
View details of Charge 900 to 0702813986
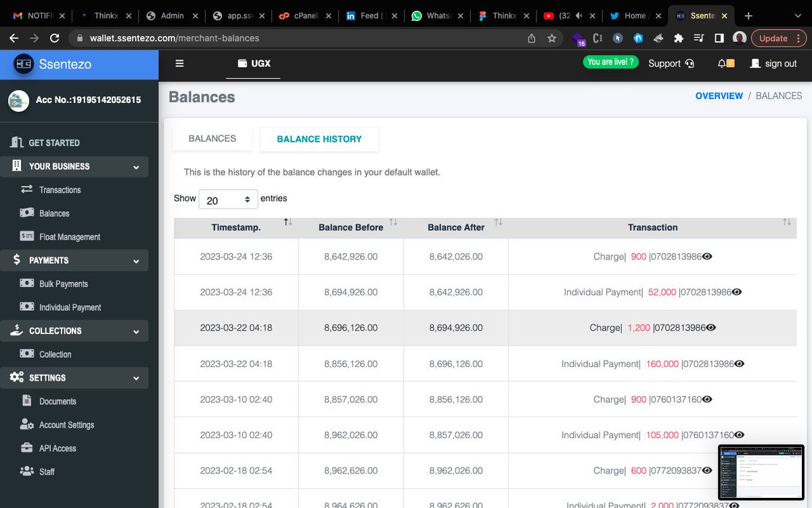click(x=707, y=257)
